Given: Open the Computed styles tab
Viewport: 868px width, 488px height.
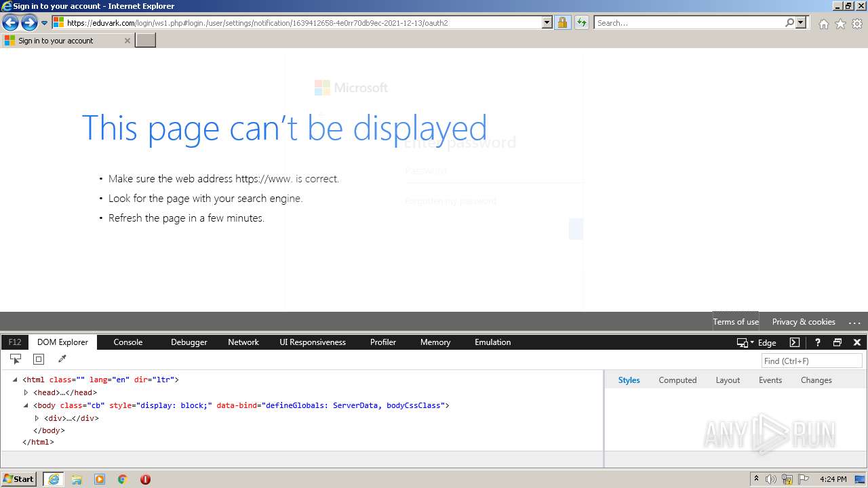Looking at the screenshot, I should coord(677,380).
